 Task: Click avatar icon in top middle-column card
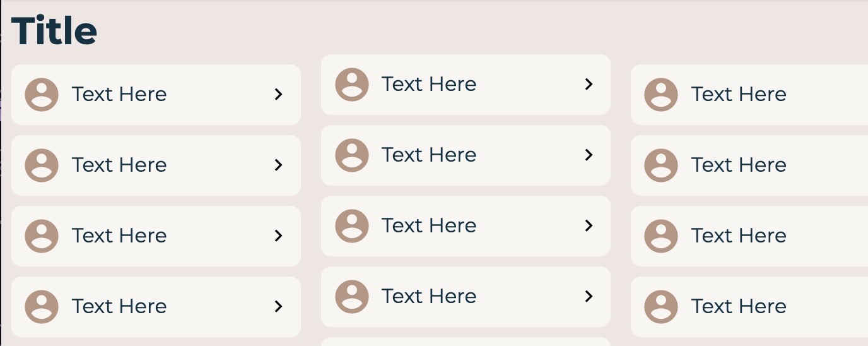(x=352, y=85)
